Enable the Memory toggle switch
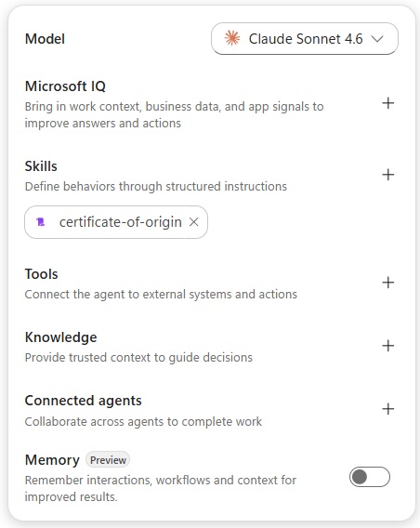This screenshot has height=528, width=420. [370, 477]
